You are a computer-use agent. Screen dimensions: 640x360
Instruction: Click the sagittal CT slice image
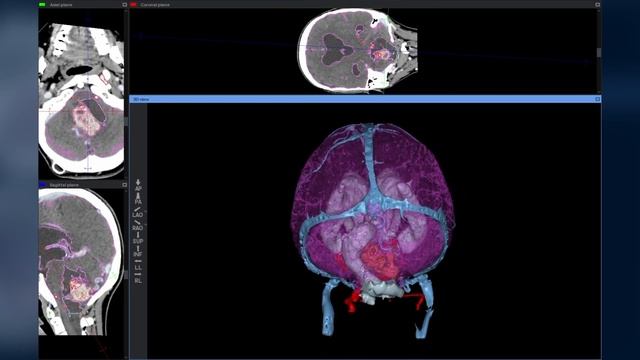click(x=81, y=262)
